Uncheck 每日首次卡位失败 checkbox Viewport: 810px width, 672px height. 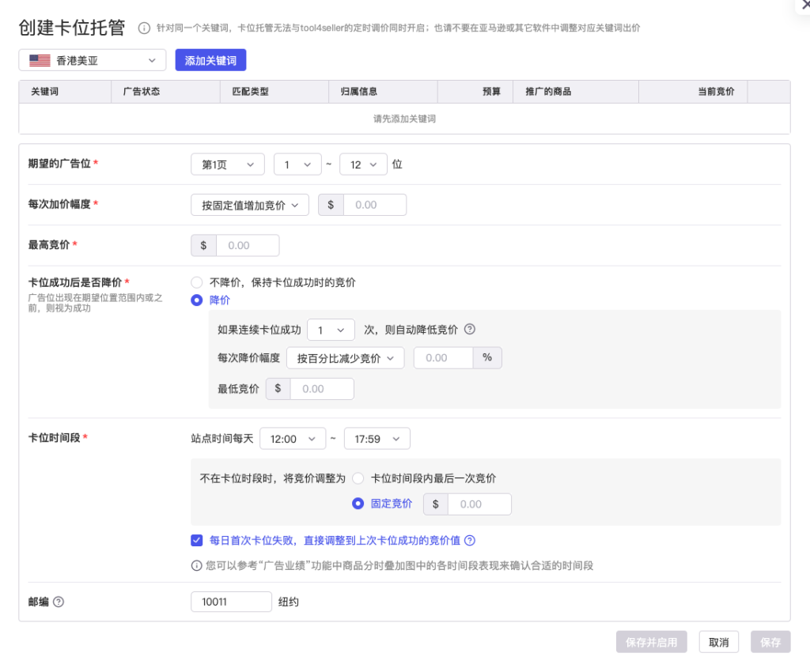[x=196, y=541]
